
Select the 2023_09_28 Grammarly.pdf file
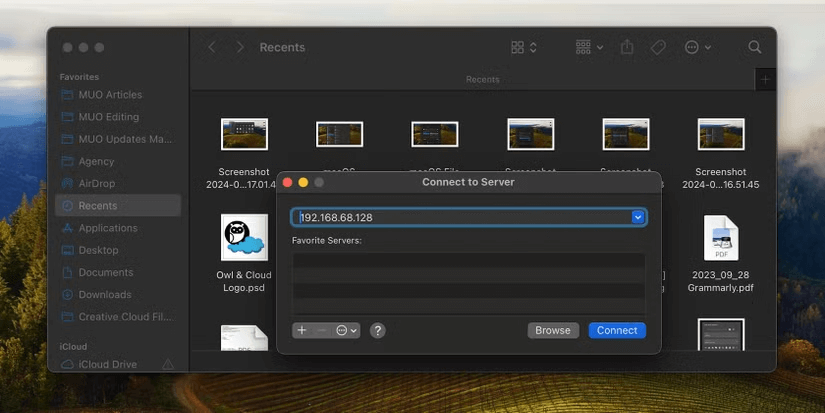point(721,240)
